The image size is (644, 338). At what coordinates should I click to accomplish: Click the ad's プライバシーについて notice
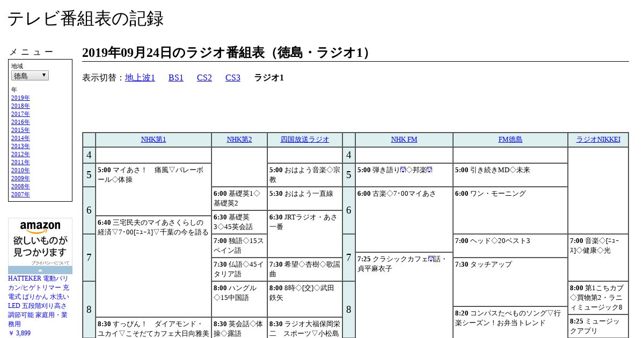(x=50, y=263)
